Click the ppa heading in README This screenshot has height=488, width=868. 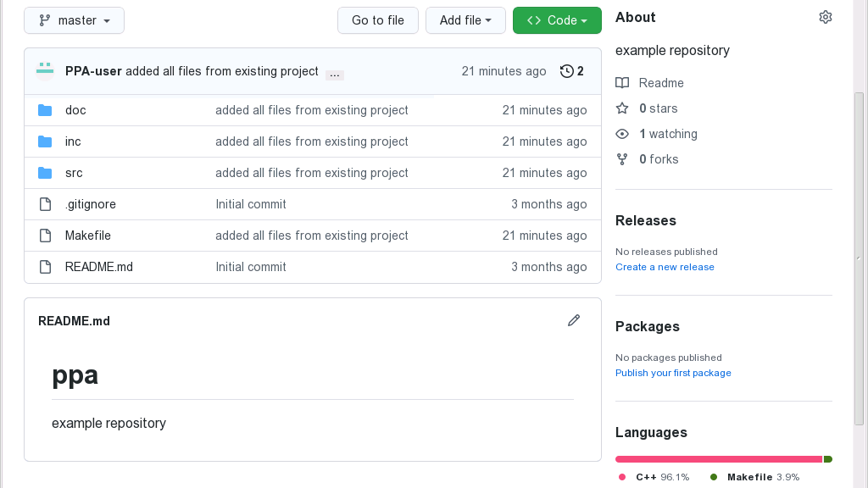75,374
